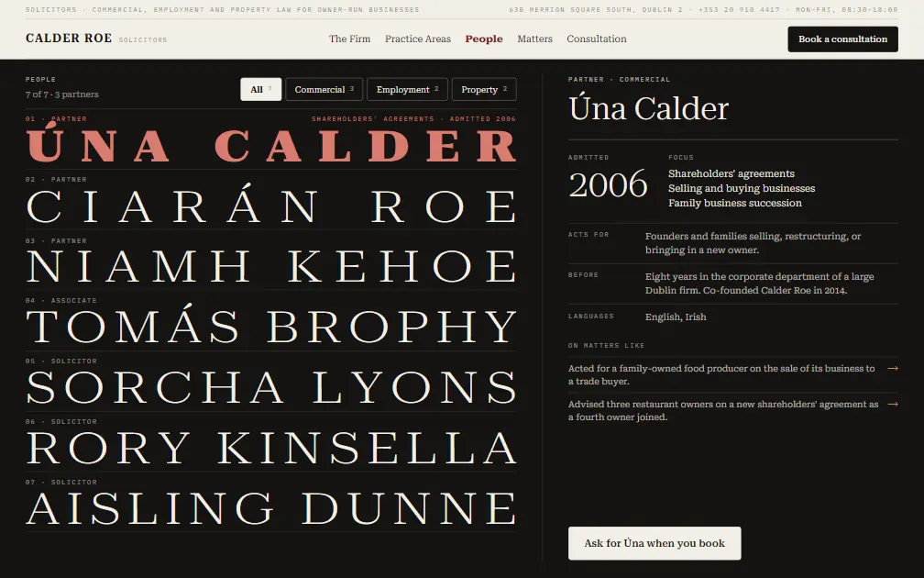Viewport: 924px width, 578px height.
Task: Go to Practice Areas
Action: [418, 39]
